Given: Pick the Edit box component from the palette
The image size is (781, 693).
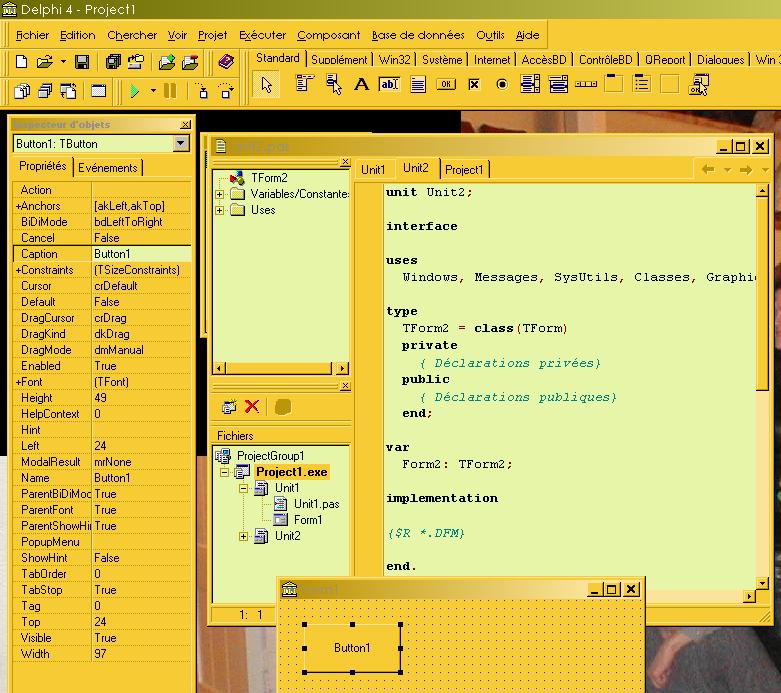Looking at the screenshot, I should [389, 84].
